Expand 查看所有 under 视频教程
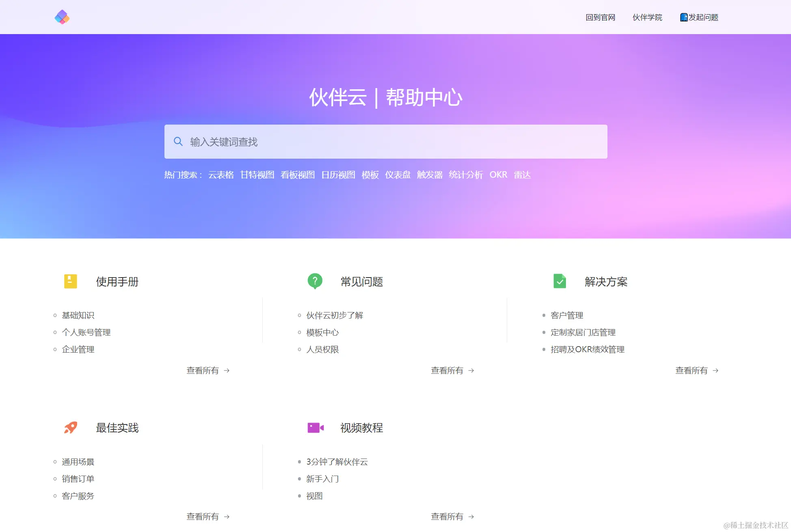Viewport: 791px width, 532px height. point(452,517)
